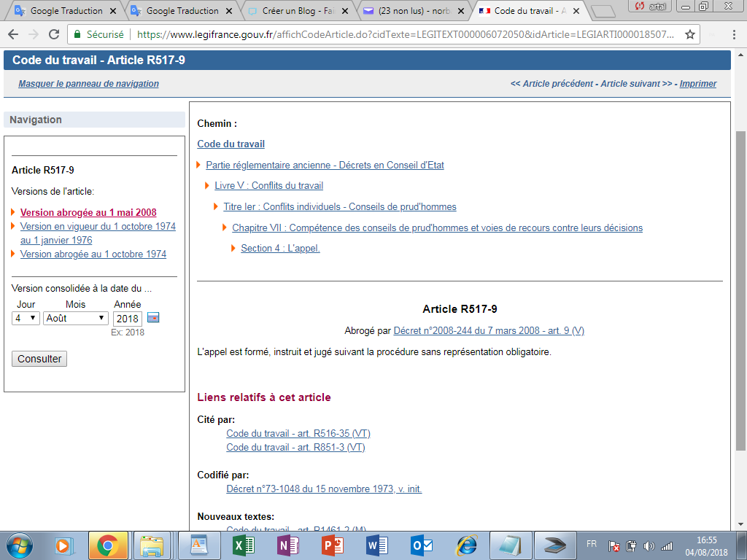Image resolution: width=747 pixels, height=560 pixels.
Task: Open Outlook from the taskbar
Action: pos(422,545)
